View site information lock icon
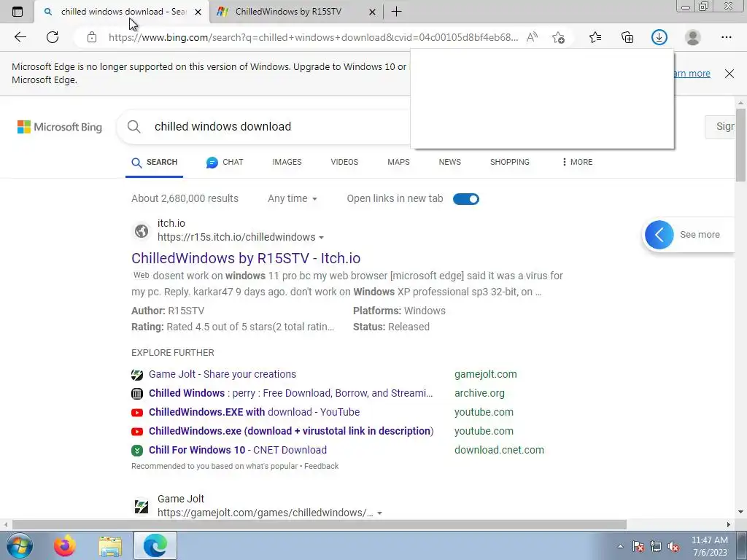This screenshot has height=560, width=747. [92, 37]
